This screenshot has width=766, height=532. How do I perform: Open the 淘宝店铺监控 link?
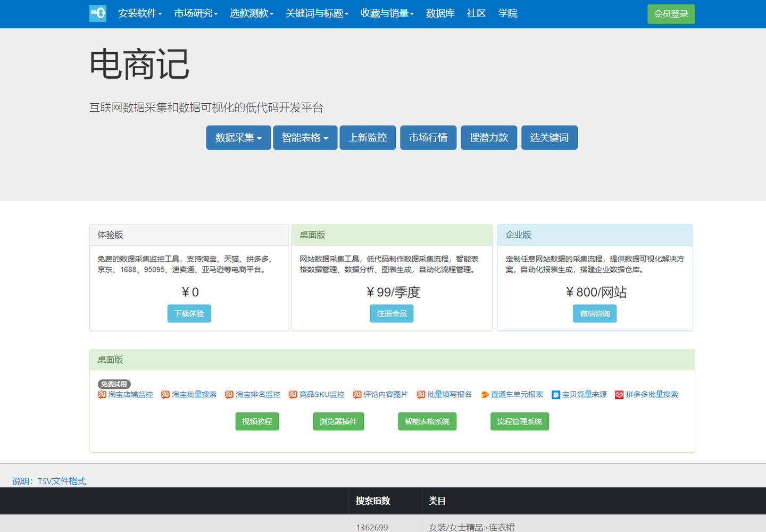click(x=130, y=395)
